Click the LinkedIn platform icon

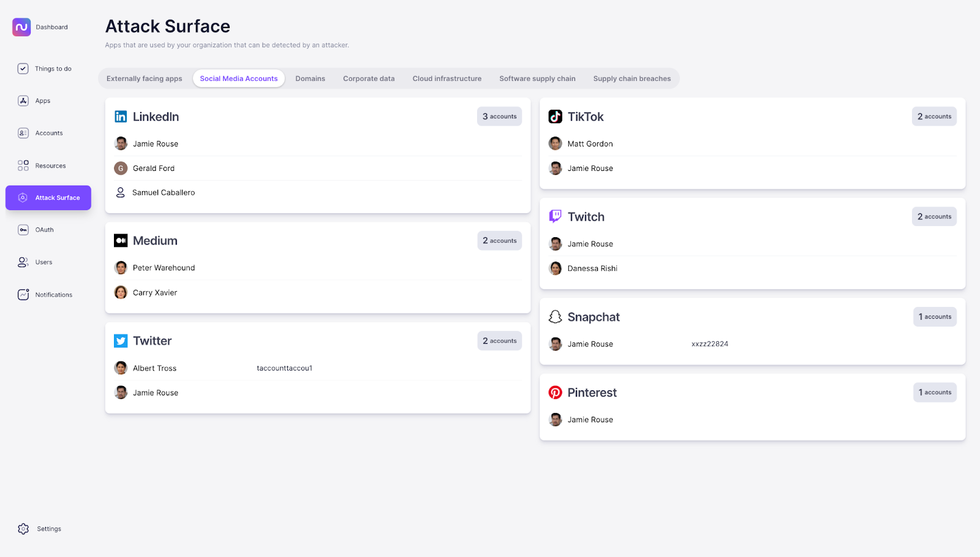120,116
